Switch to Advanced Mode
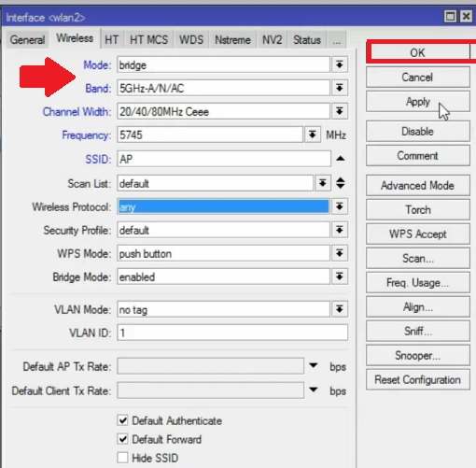Viewport: 476px width, 468px height. (x=418, y=185)
